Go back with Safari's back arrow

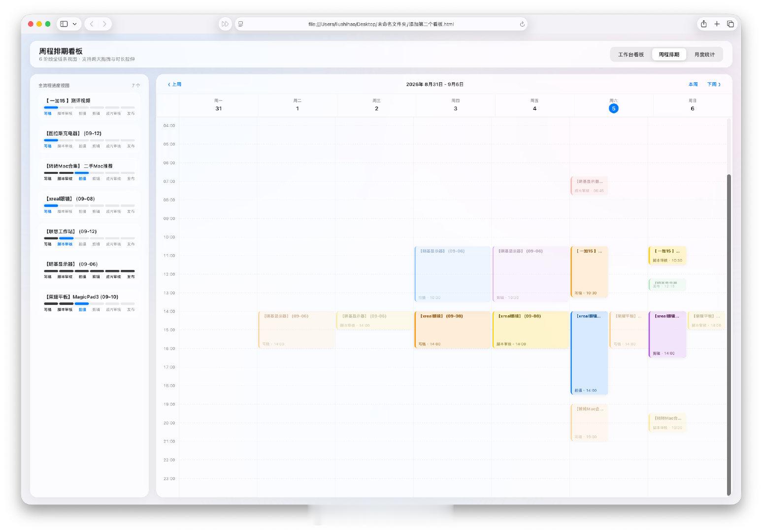[92, 24]
